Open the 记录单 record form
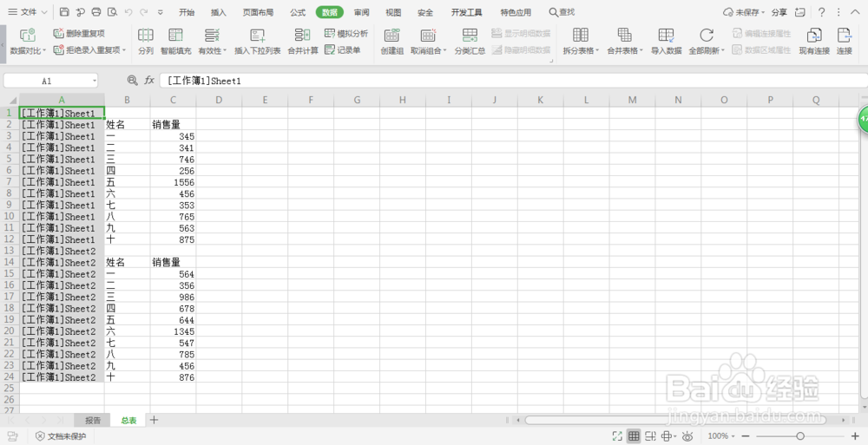This screenshot has height=445, width=868. [x=343, y=49]
